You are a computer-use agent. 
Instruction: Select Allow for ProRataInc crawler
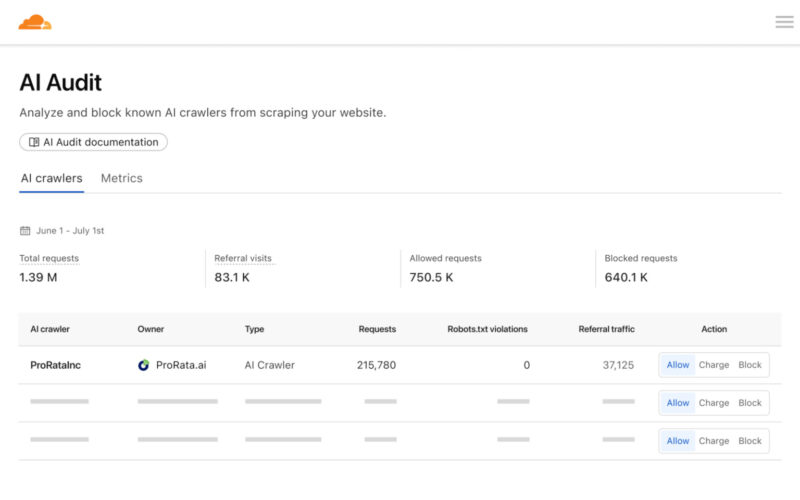click(678, 365)
